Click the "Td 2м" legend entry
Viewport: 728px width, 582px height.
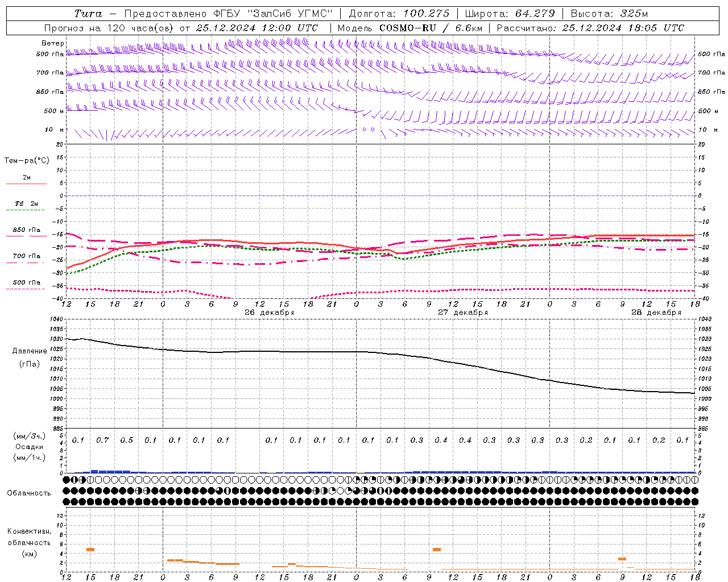(x=27, y=203)
